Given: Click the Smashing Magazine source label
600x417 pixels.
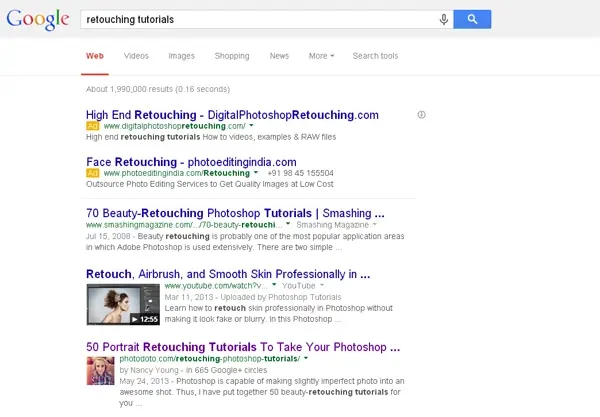Looking at the screenshot, I should (x=333, y=225).
